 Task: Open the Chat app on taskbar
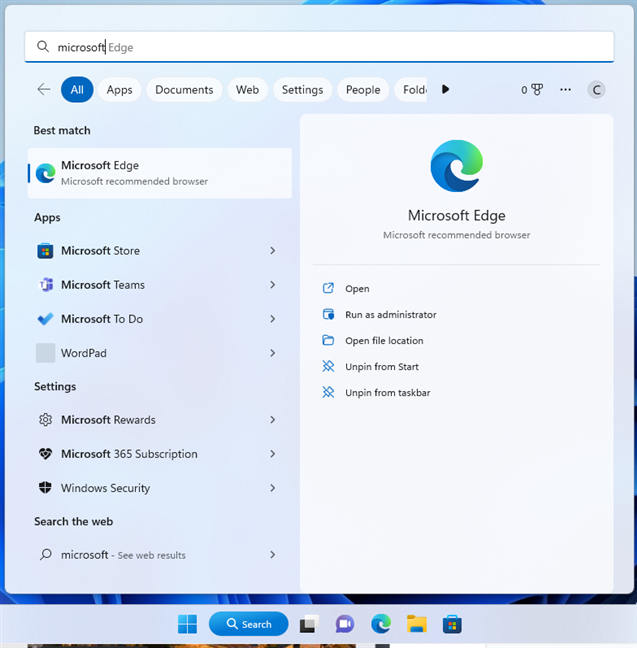point(345,624)
